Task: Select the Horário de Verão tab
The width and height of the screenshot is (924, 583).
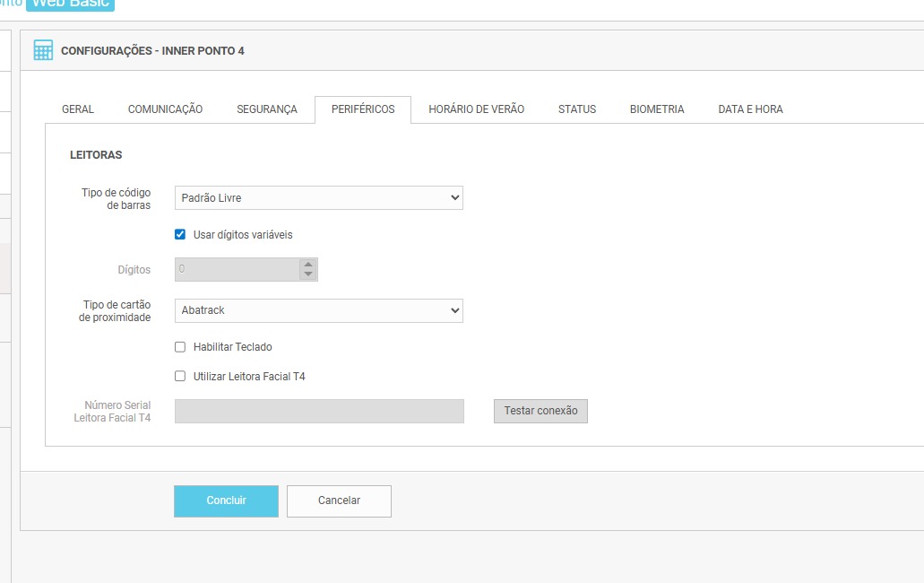Action: pyautogui.click(x=476, y=109)
